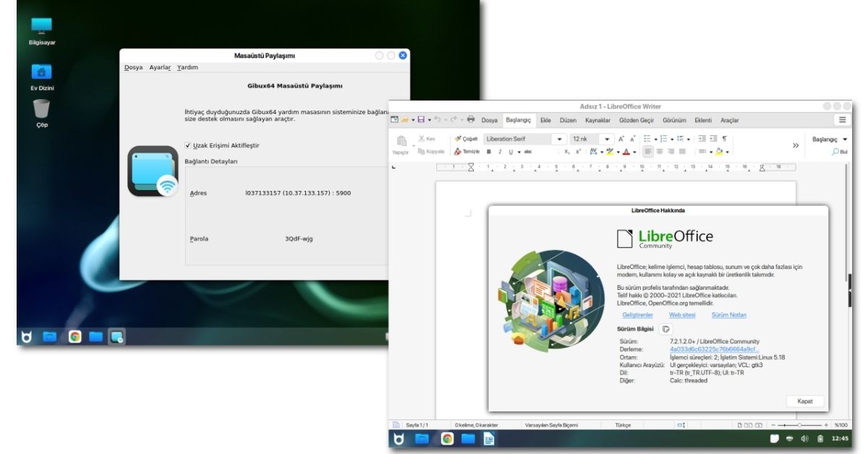Image resolution: width=868 pixels, height=454 pixels.
Task: Open the Ayarlar menu in Masaüstü Paylaşımı
Action: coord(160,67)
